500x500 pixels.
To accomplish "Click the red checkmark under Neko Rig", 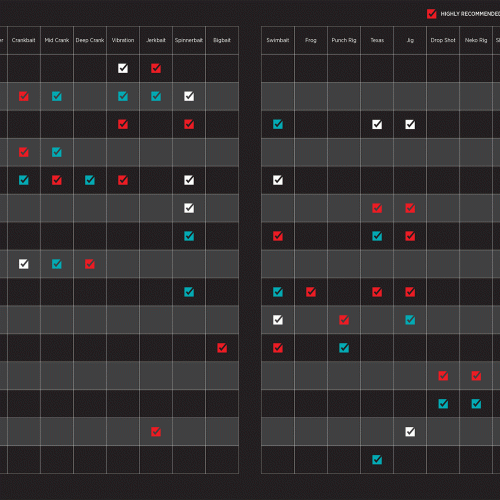I will (x=476, y=376).
